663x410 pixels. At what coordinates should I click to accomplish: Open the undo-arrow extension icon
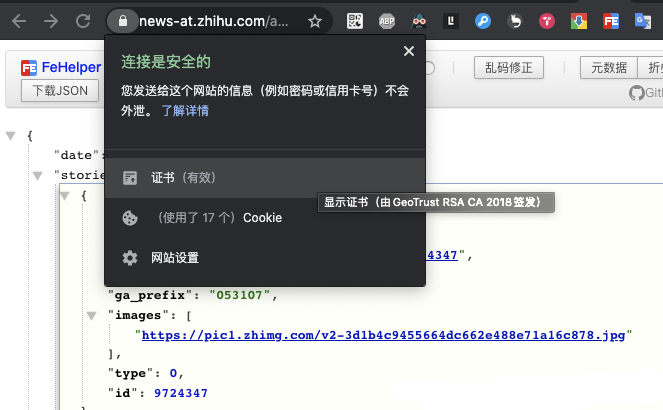[x=515, y=21]
